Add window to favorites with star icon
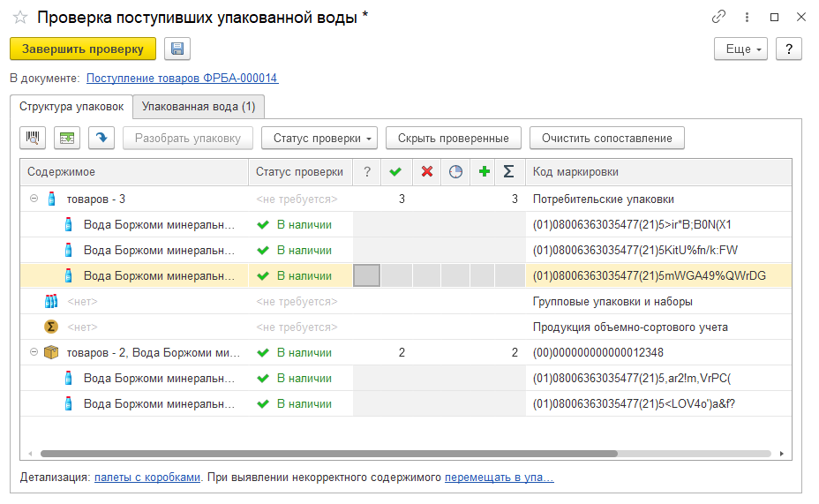819x504 pixels. [19, 18]
